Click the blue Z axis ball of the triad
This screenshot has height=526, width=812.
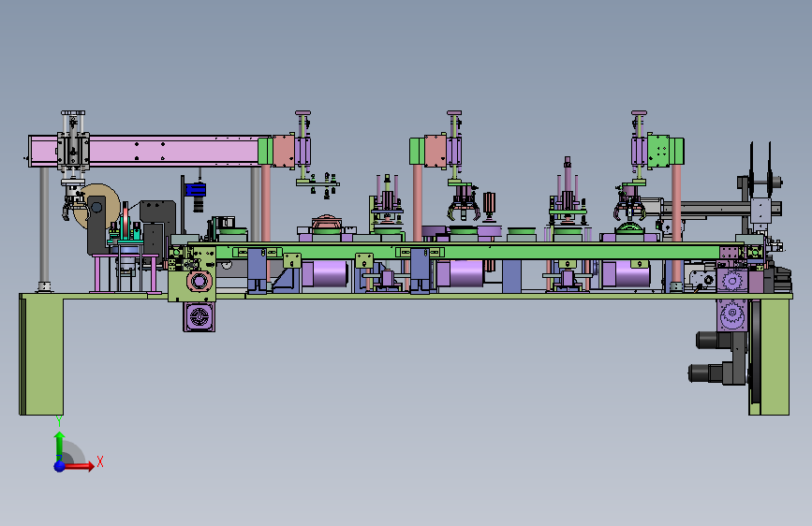tap(60, 466)
